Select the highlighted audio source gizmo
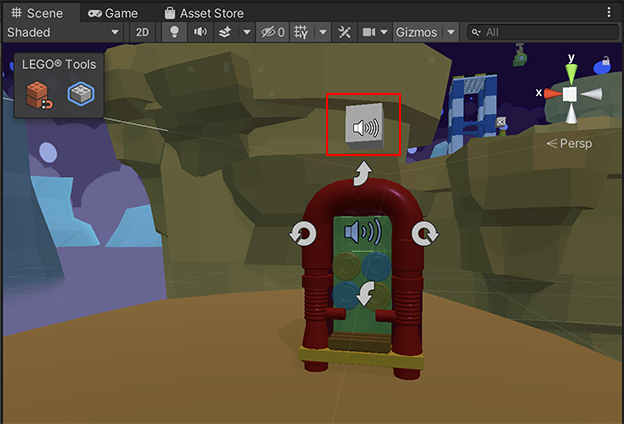The image size is (624, 424). click(365, 127)
